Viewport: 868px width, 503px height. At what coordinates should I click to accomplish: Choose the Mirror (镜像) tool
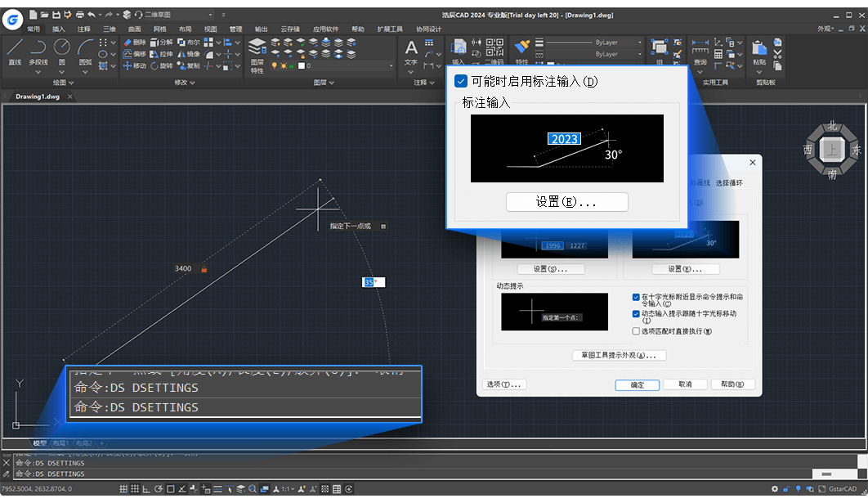188,54
